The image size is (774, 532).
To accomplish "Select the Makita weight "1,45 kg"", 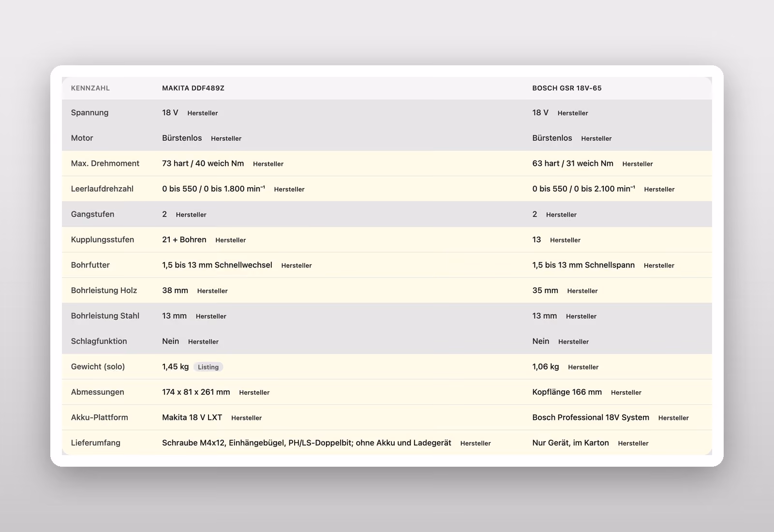I will point(176,367).
